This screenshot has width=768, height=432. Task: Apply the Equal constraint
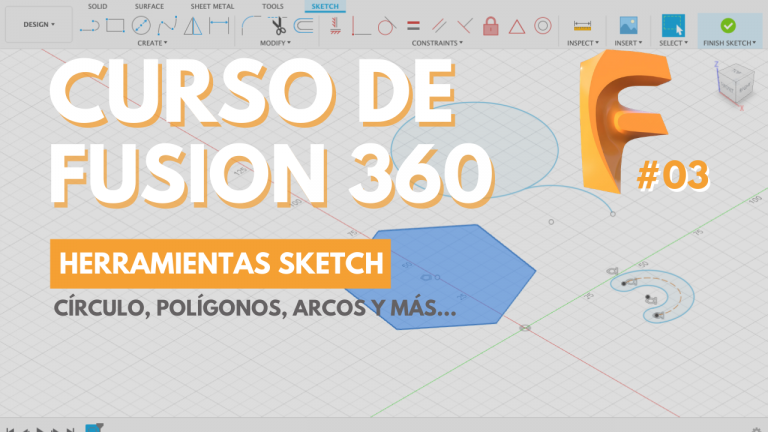(413, 25)
